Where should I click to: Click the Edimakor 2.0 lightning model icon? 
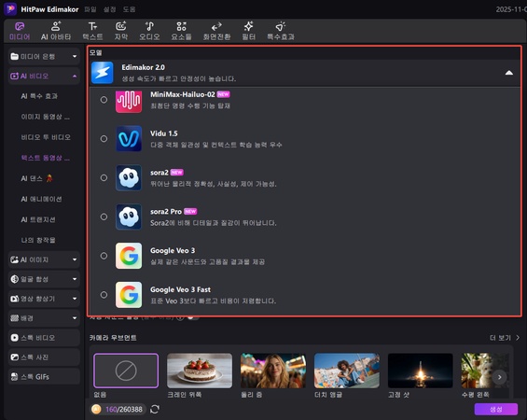[103, 73]
